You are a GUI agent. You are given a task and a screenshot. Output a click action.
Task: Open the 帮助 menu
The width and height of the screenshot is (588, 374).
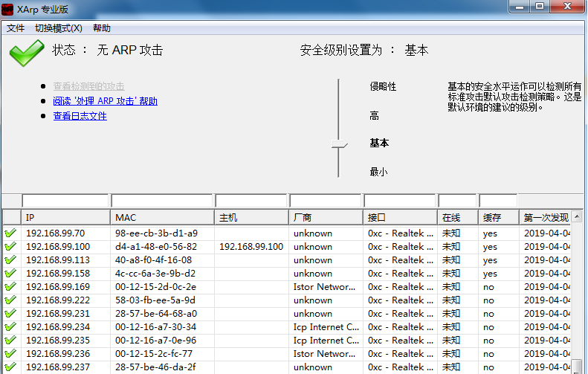click(x=102, y=28)
